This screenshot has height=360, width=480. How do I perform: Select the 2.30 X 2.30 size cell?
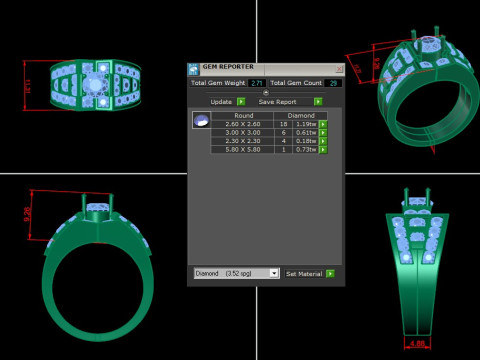243,141
